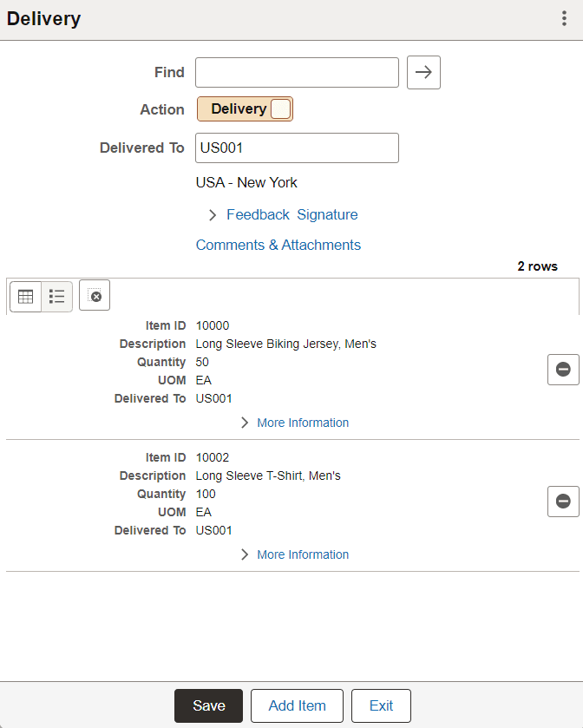Exit the Delivery screen
The width and height of the screenshot is (583, 728).
click(381, 705)
